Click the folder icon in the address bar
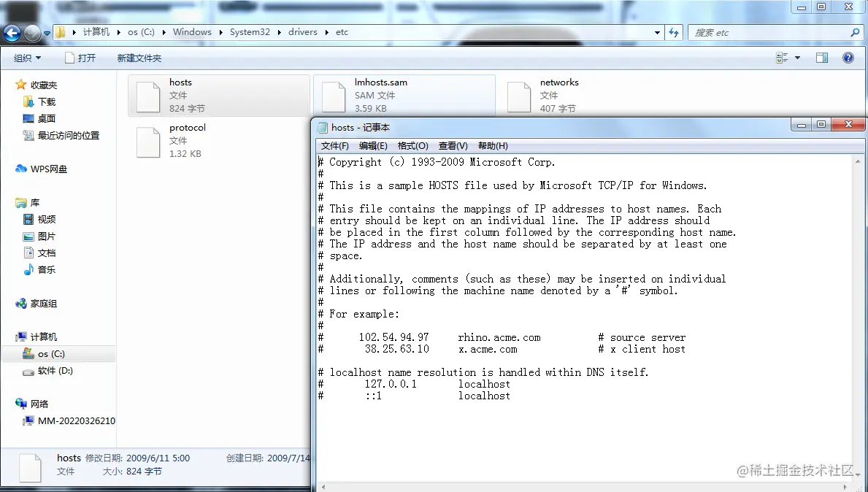868x492 pixels. click(61, 32)
